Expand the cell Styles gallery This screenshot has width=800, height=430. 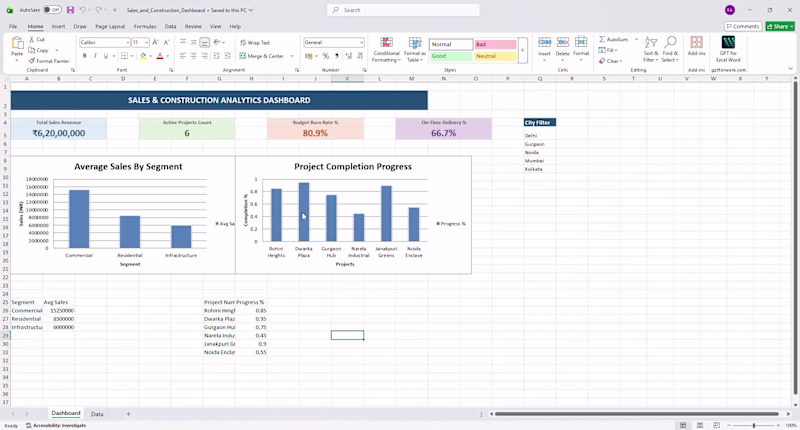[522, 50]
